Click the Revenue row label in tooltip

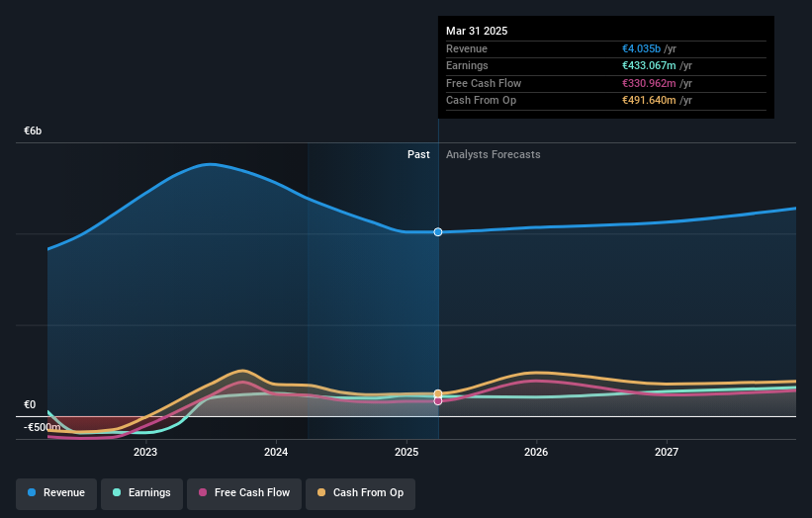point(467,48)
